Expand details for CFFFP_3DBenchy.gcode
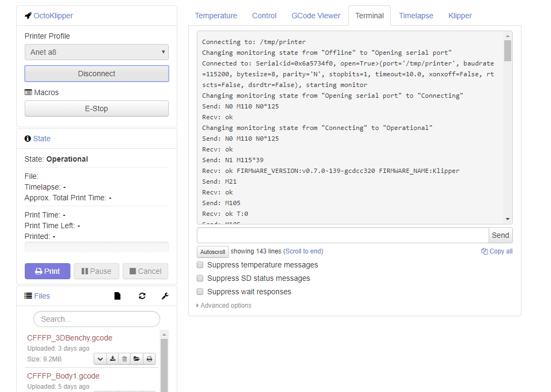 pyautogui.click(x=101, y=359)
